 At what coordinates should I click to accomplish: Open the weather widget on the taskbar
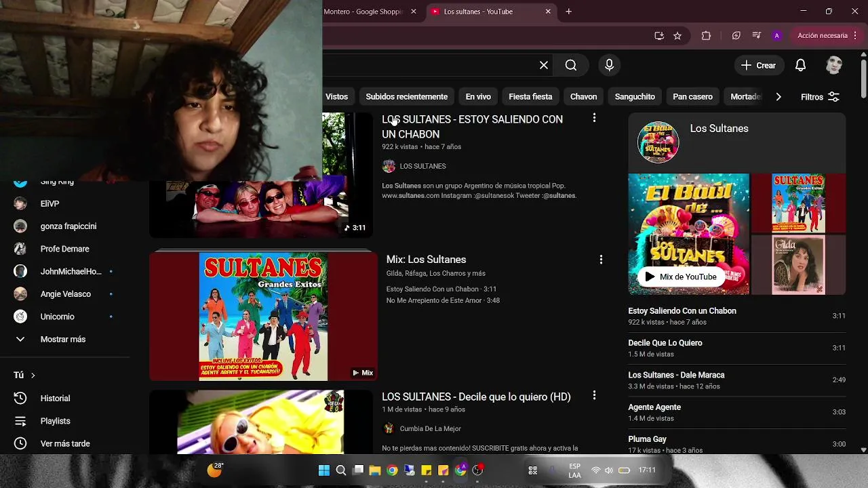pos(215,470)
